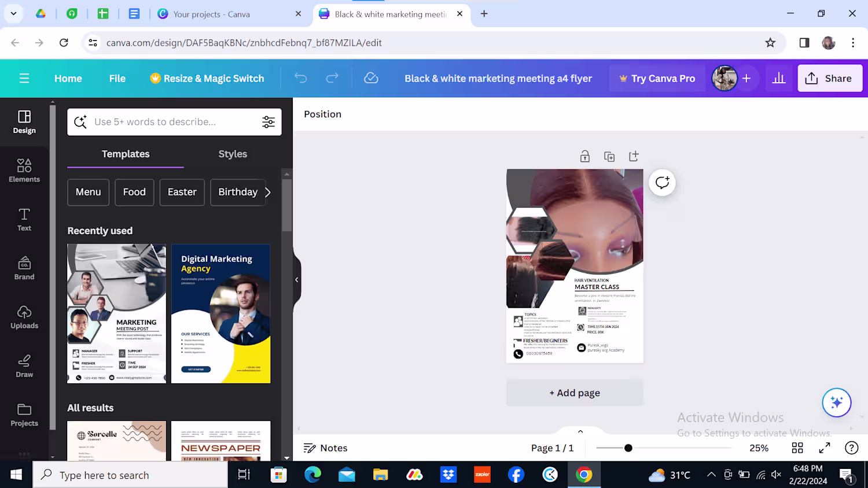Click the plus icon to add collaborators
The height and width of the screenshot is (488, 868).
point(746,78)
